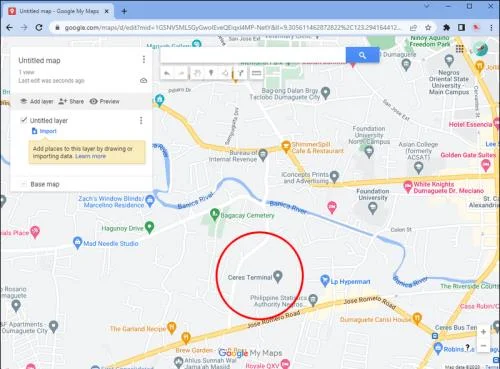Viewport: 500px width, 369px height.
Task: Select the Draw a line tool
Action: pos(225,73)
